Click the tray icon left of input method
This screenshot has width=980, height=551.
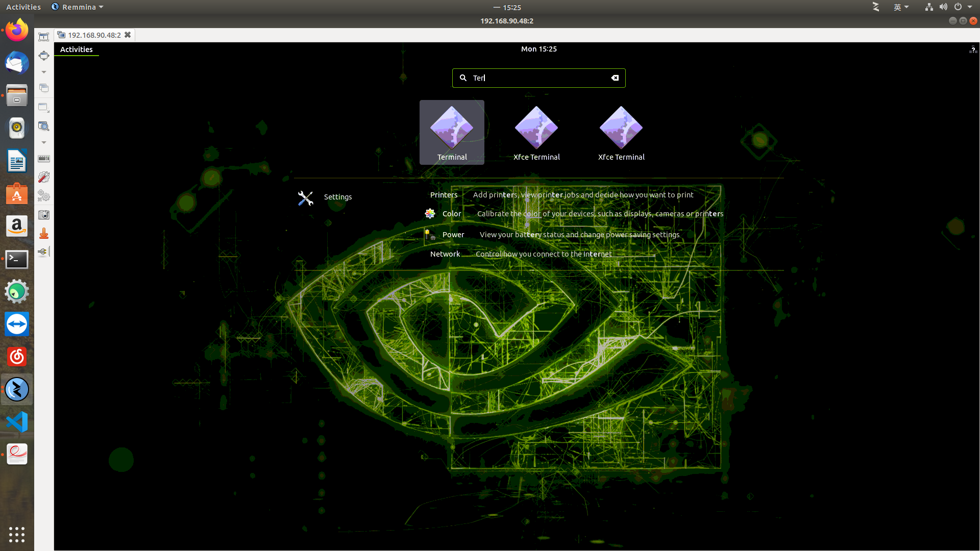click(x=876, y=7)
